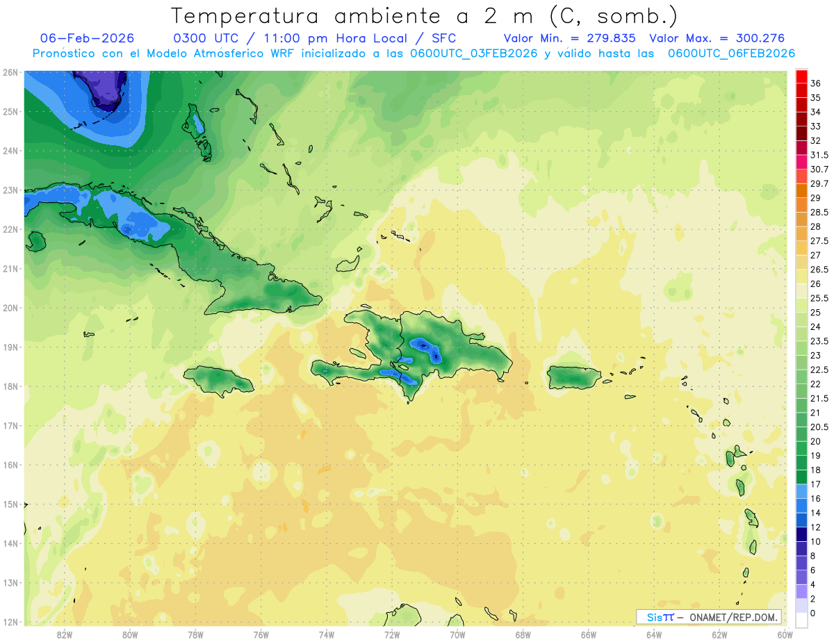Image resolution: width=834 pixels, height=644 pixels.
Task: Click the legend value "25.5"
Action: [819, 298]
